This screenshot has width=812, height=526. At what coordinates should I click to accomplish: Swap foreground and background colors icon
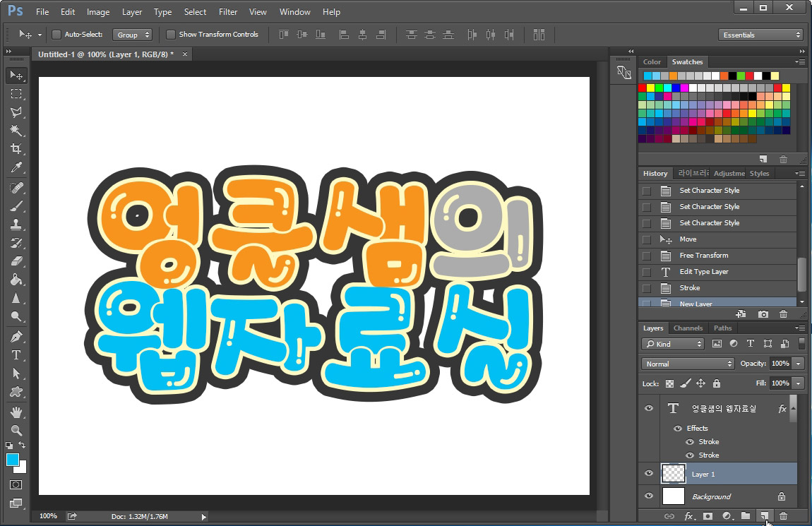tap(23, 445)
